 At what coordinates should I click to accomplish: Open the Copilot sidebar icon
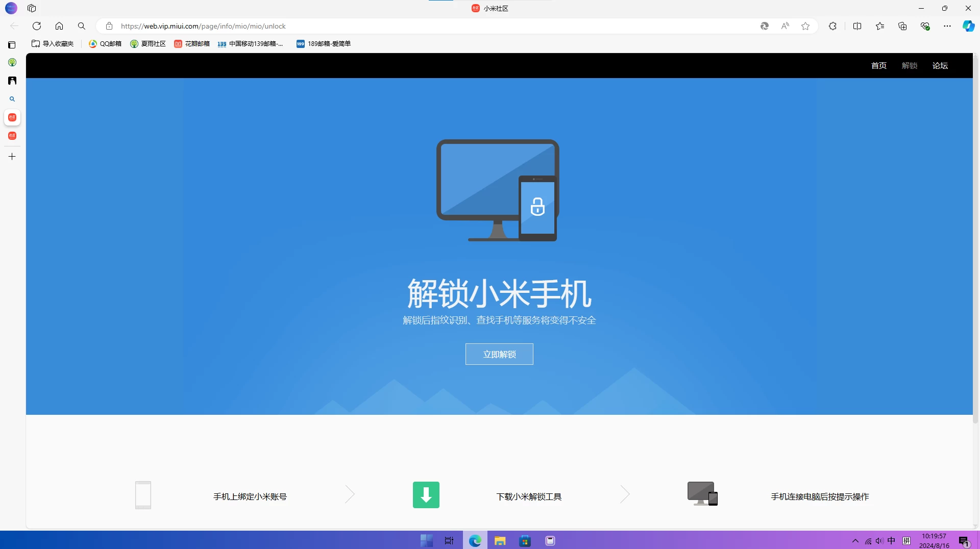tap(968, 26)
